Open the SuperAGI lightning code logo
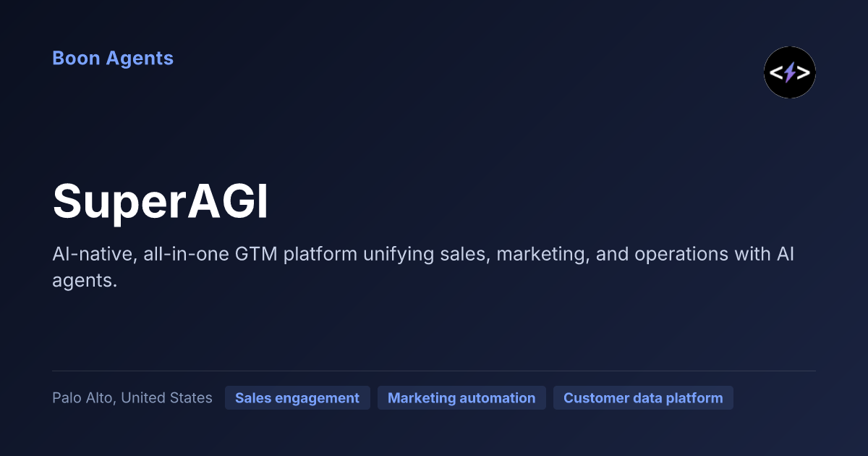Image resolution: width=868 pixels, height=456 pixels. 790,72
